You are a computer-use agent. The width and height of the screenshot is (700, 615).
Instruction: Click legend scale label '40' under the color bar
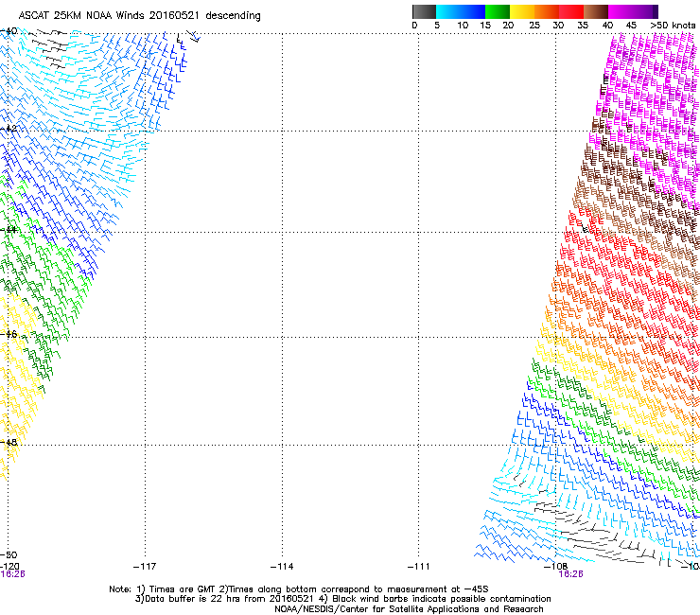[x=607, y=26]
